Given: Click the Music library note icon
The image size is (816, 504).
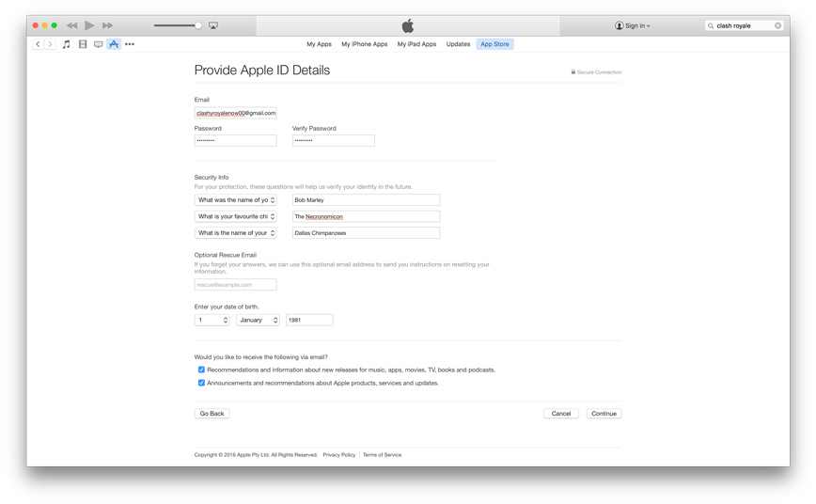Looking at the screenshot, I should tap(67, 44).
